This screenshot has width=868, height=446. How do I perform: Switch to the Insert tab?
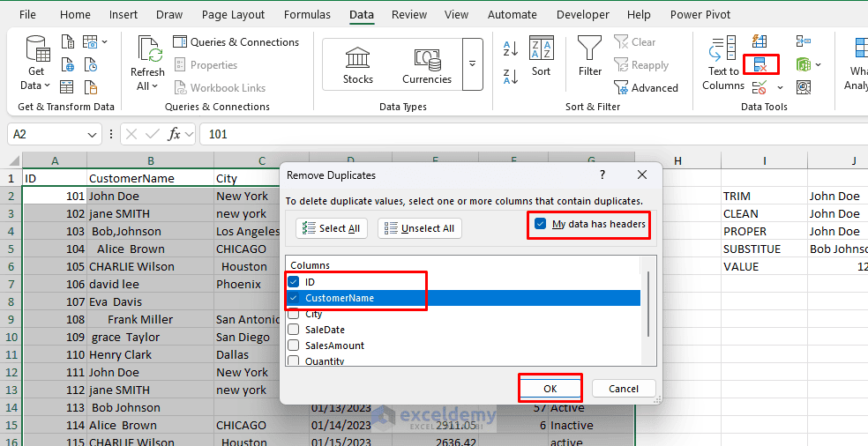123,15
